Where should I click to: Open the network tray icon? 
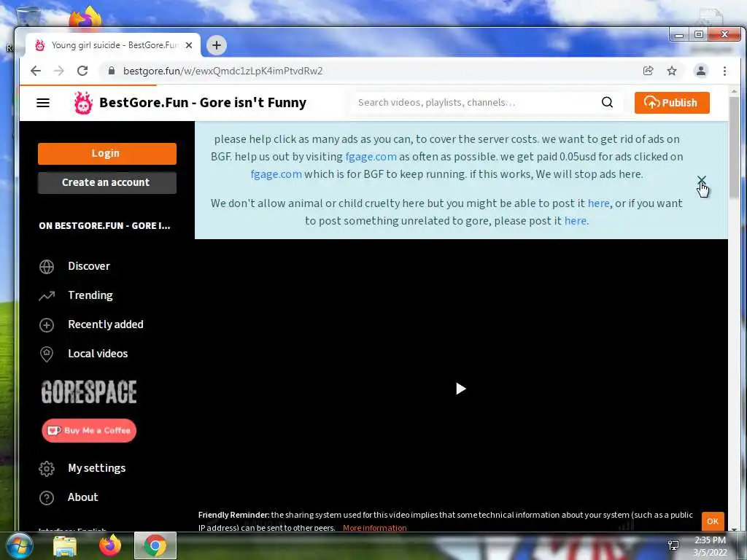(673, 545)
